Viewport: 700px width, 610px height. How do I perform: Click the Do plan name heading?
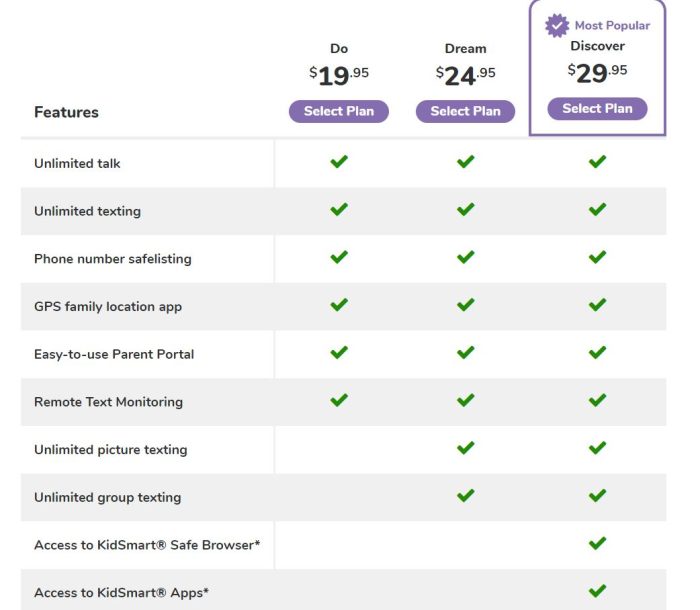[x=339, y=48]
